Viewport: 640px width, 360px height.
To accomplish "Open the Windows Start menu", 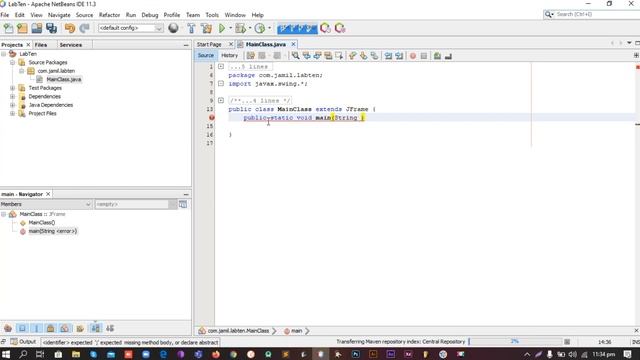I will point(6,354).
